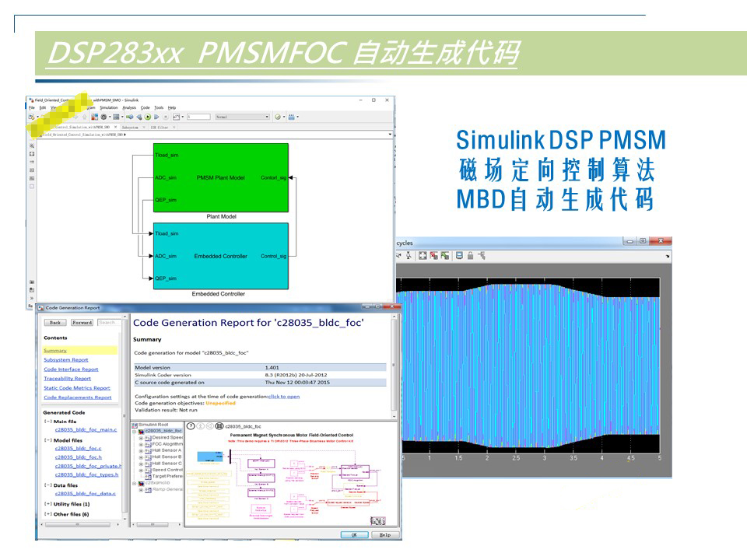This screenshot has width=747, height=560.
Task: Open the Code Interface Report link
Action: (x=71, y=369)
